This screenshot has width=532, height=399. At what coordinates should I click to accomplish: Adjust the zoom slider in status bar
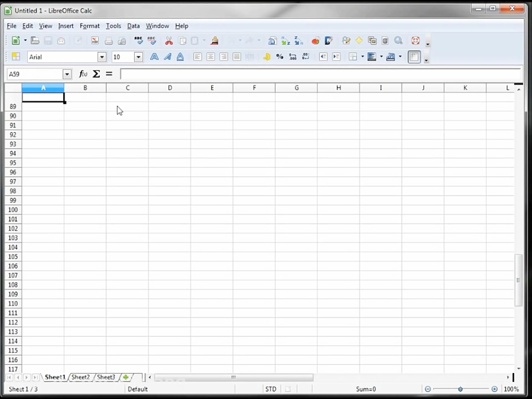click(460, 389)
